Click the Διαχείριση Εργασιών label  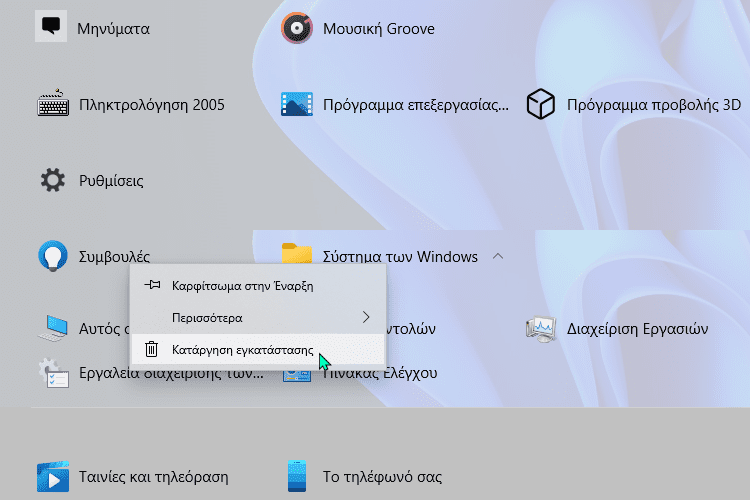tap(637, 329)
